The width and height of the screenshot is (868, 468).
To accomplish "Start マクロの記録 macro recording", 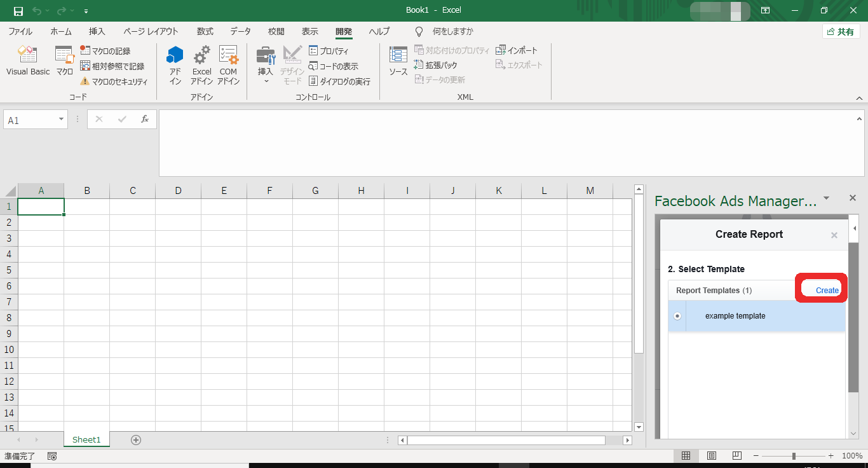I will [105, 51].
